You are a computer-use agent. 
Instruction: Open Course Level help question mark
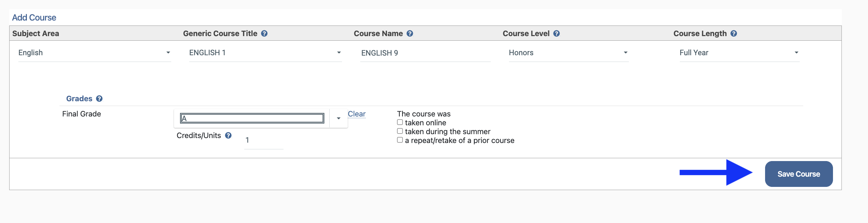pyautogui.click(x=556, y=34)
